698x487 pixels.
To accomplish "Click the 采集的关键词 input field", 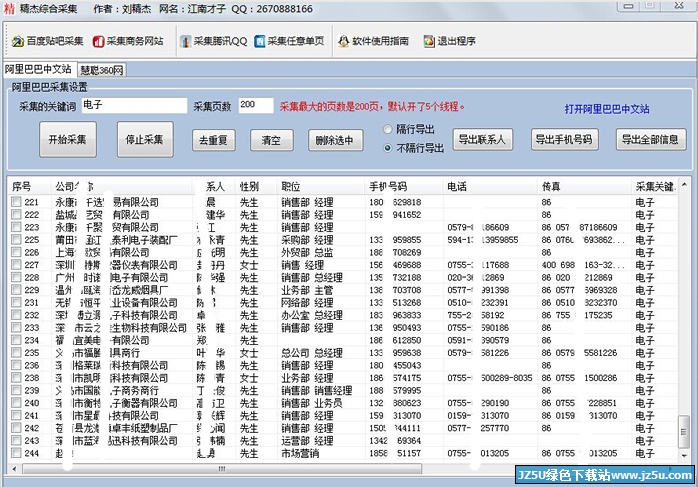I will [134, 106].
